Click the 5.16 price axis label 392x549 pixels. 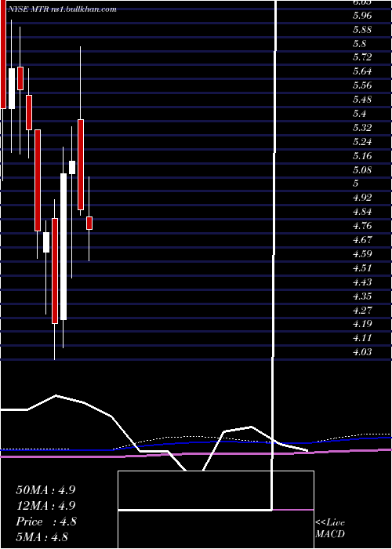click(362, 156)
